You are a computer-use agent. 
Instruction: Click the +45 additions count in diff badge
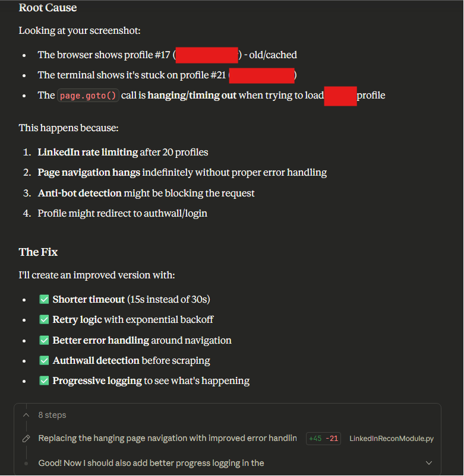click(x=315, y=439)
